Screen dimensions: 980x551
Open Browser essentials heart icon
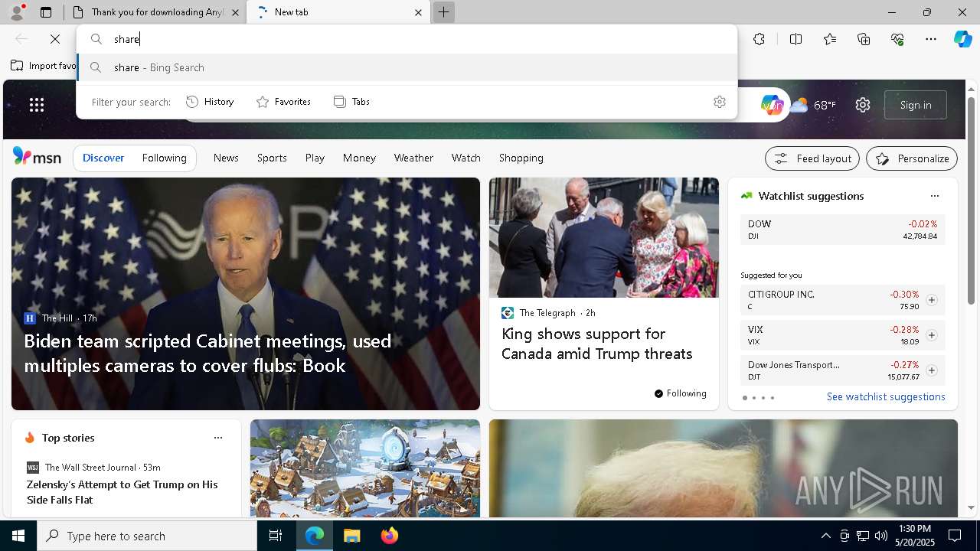point(897,39)
